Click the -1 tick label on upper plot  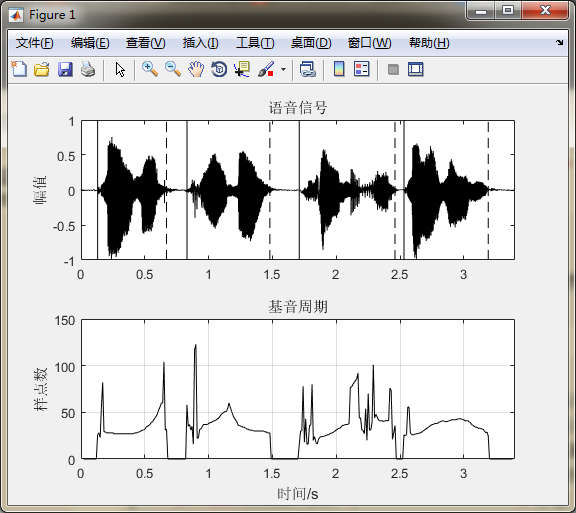(69, 261)
